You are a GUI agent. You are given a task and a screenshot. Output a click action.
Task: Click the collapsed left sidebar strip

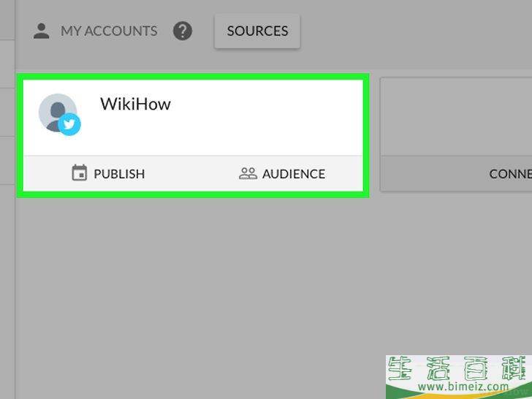coord(7,237)
